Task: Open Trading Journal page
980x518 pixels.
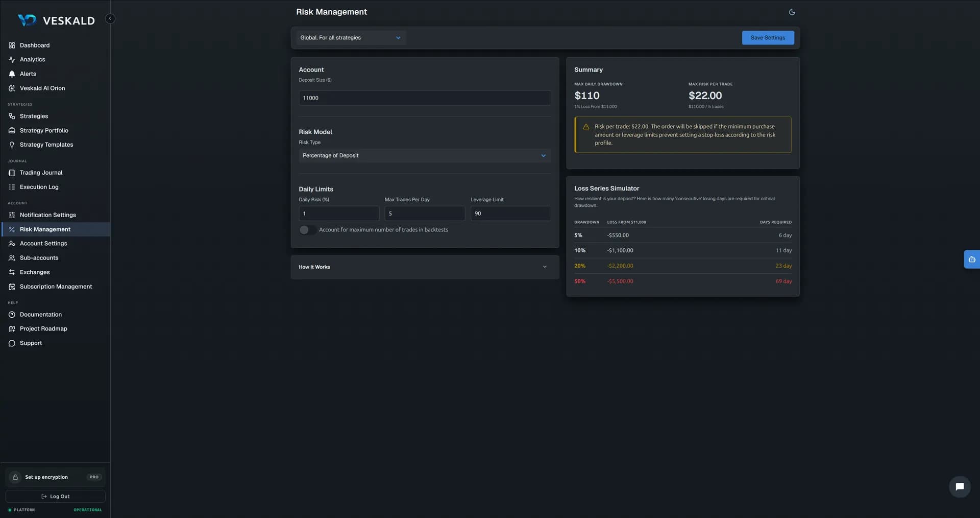Action: tap(55, 173)
